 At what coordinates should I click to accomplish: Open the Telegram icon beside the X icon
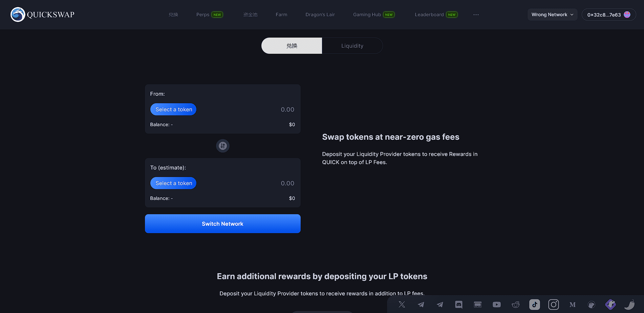pos(421,305)
